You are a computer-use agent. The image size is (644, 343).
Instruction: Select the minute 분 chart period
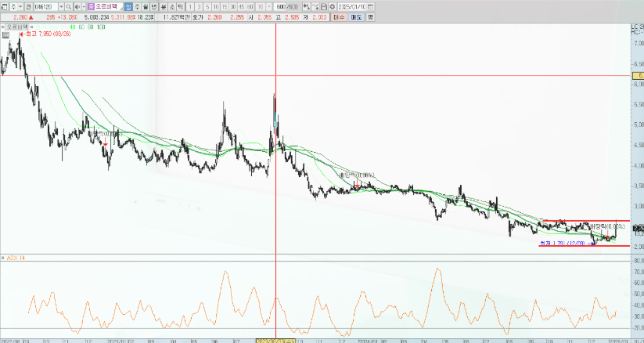tap(164, 7)
